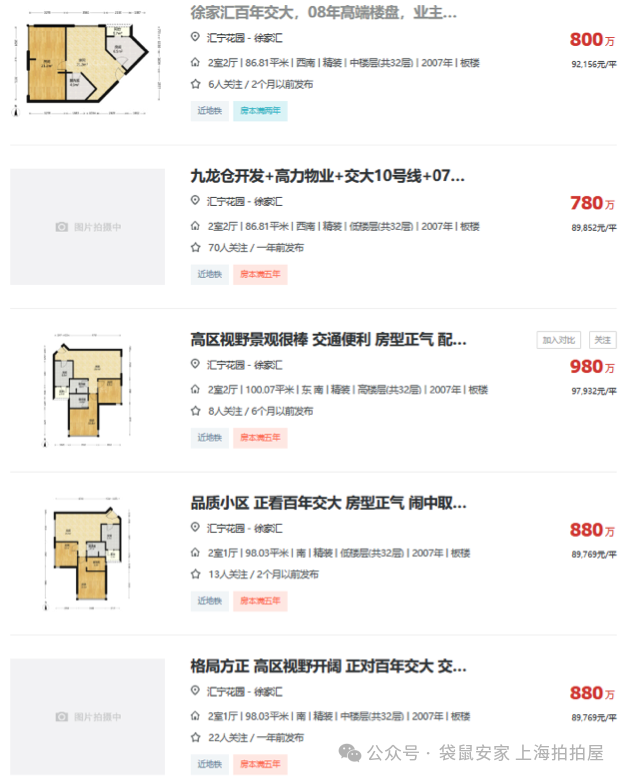Open listing titled 品质小区 正看百年交大

328,503
